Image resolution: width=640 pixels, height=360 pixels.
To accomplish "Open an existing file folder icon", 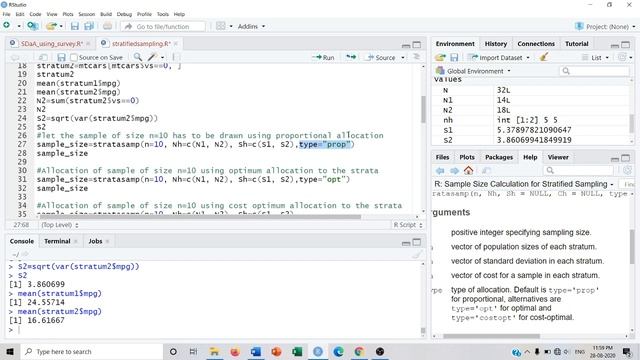I will tap(51, 26).
